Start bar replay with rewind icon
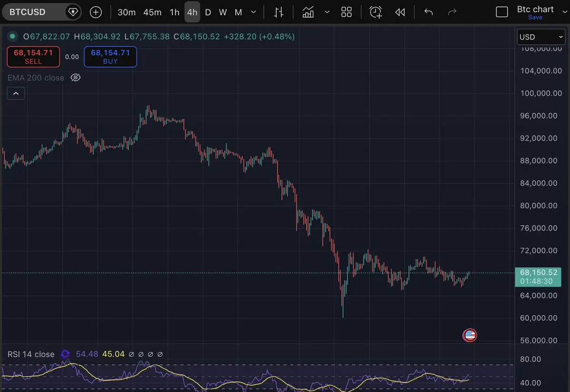This screenshot has height=392, width=570. tap(400, 12)
